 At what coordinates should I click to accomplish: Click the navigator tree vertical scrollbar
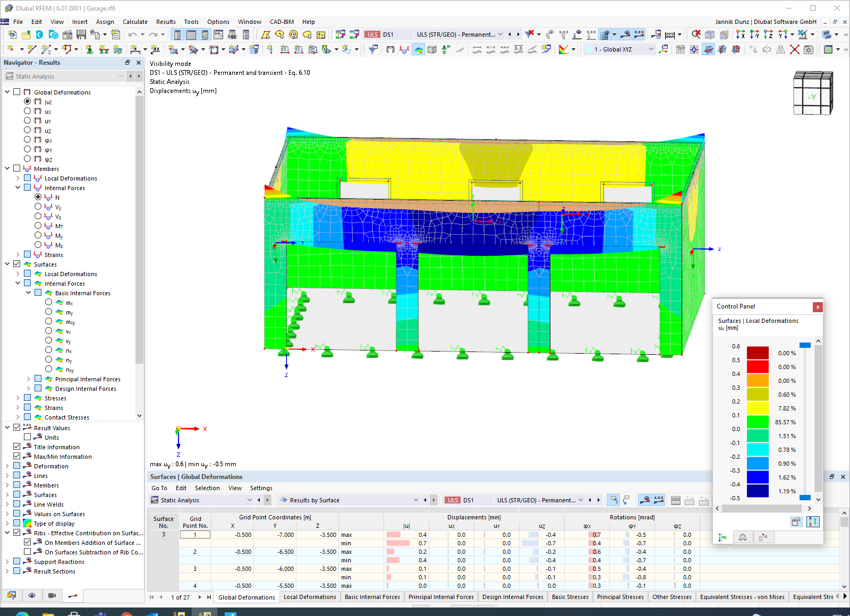click(139, 231)
